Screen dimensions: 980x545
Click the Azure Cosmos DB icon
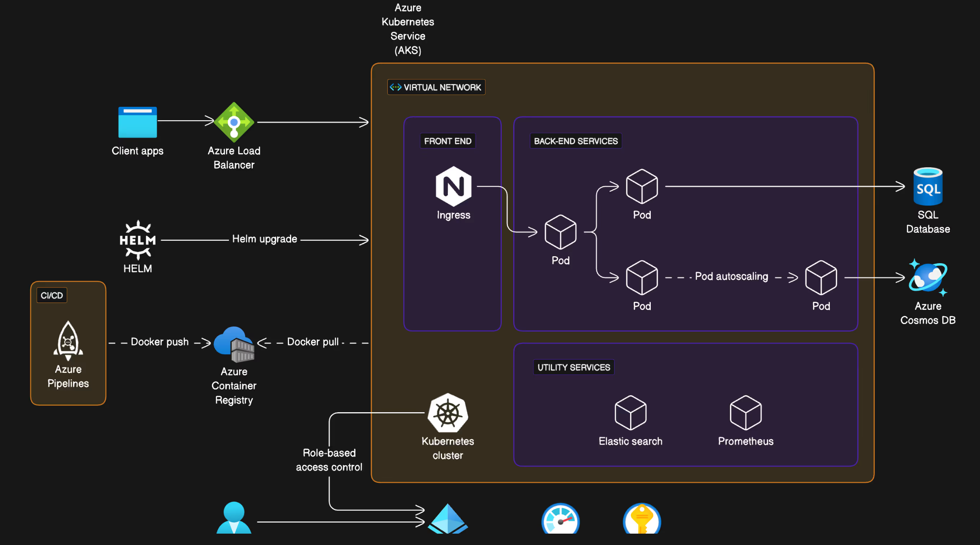[928, 277]
